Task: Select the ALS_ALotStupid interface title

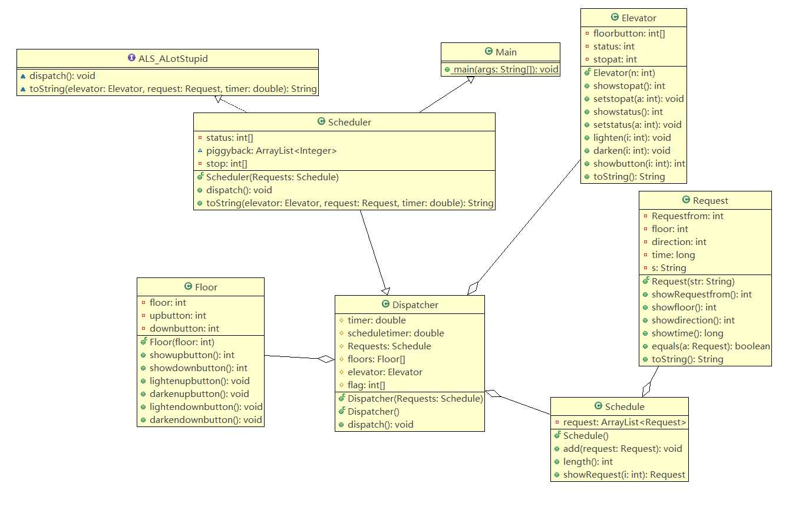Action: point(173,58)
